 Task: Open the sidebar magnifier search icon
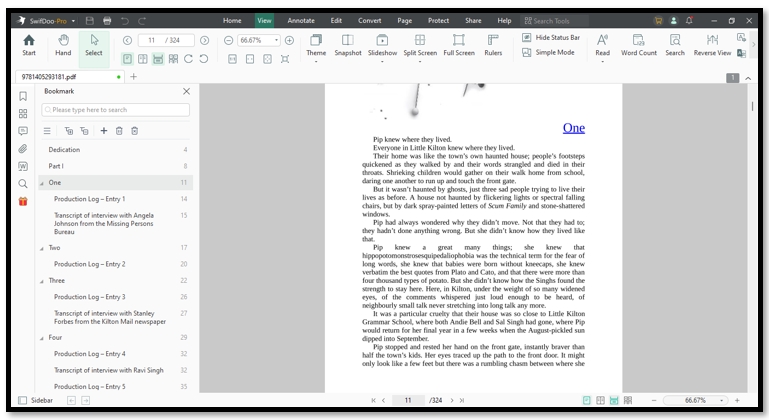(x=23, y=184)
